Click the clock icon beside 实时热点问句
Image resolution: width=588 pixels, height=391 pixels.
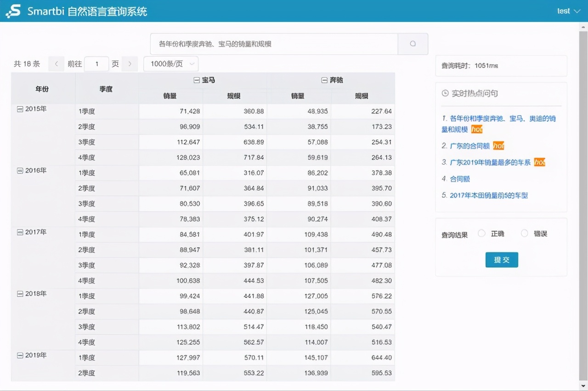coord(445,93)
